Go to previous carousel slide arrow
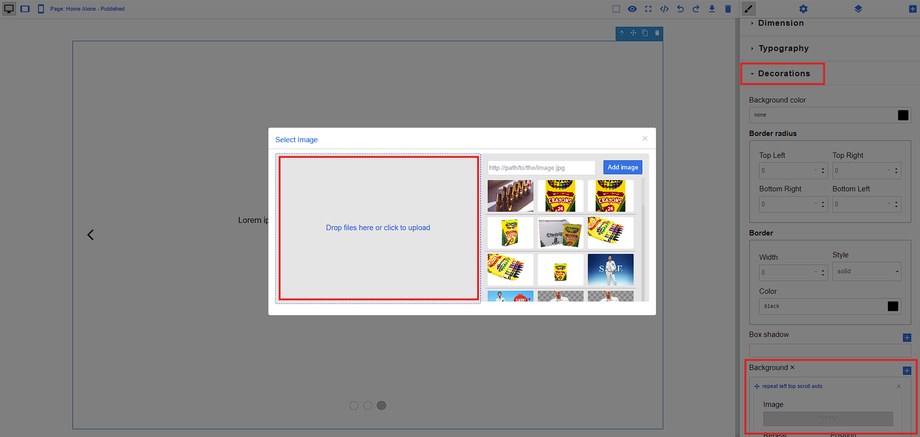The height and width of the screenshot is (437, 920). tap(90, 235)
